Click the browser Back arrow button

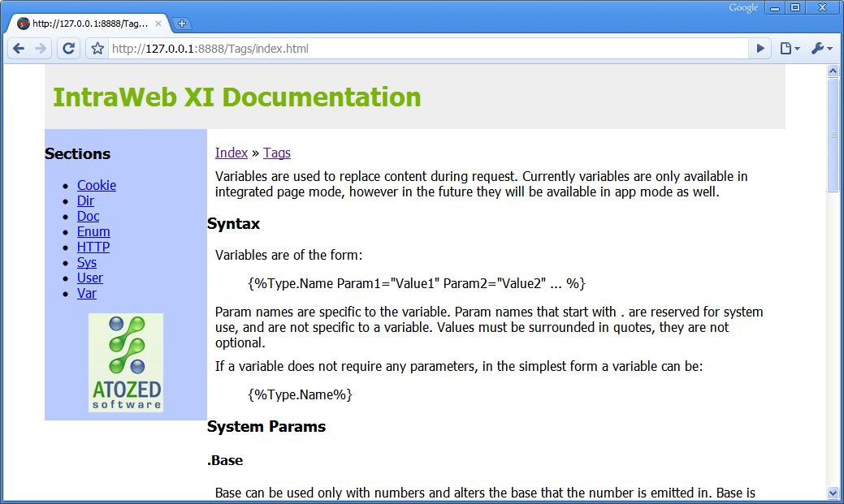click(x=19, y=49)
